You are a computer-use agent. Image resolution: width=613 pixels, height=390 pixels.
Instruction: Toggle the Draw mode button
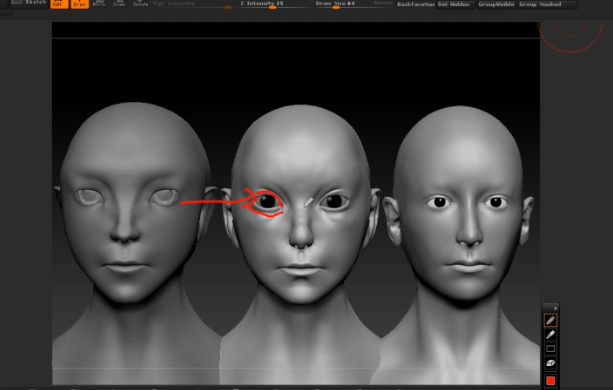tap(79, 4)
